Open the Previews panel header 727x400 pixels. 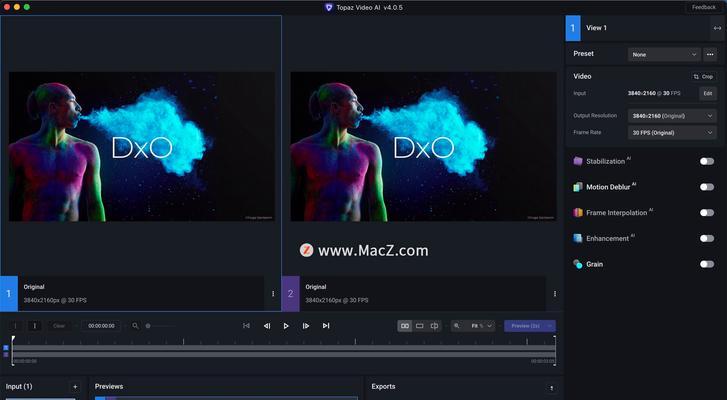(x=109, y=387)
